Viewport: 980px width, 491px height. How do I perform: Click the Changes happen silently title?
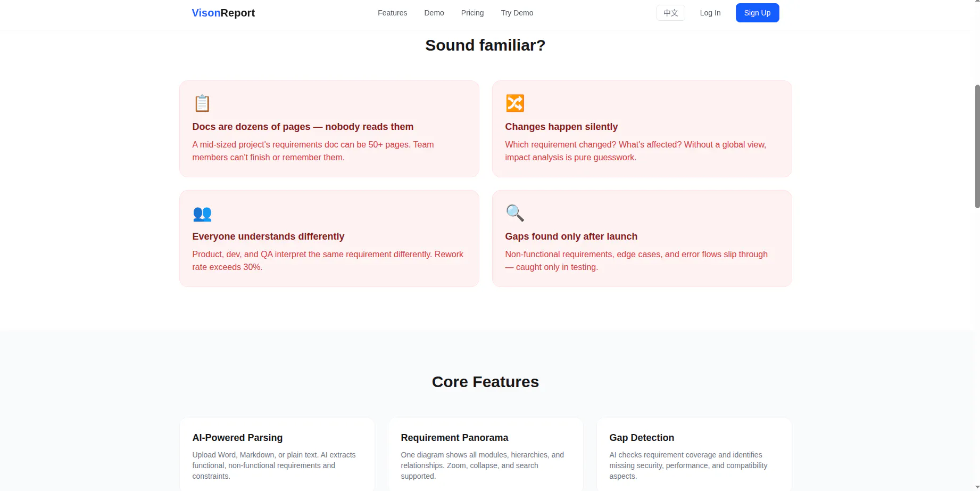click(x=561, y=127)
